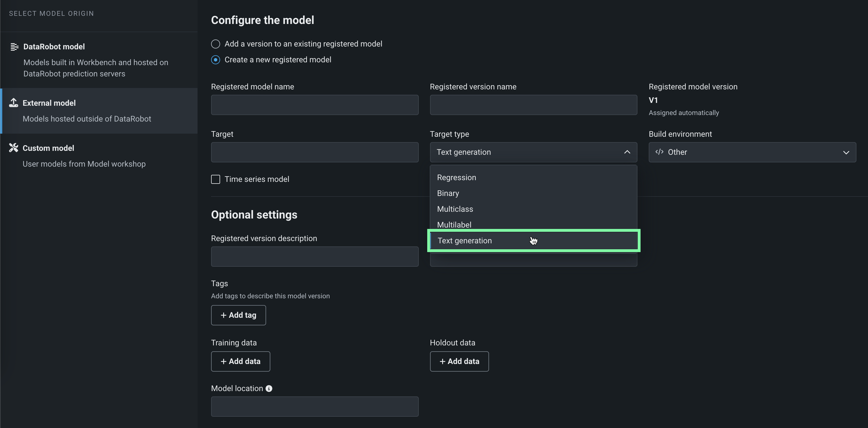868x428 pixels.
Task: Click the Add tag button
Action: (x=238, y=315)
